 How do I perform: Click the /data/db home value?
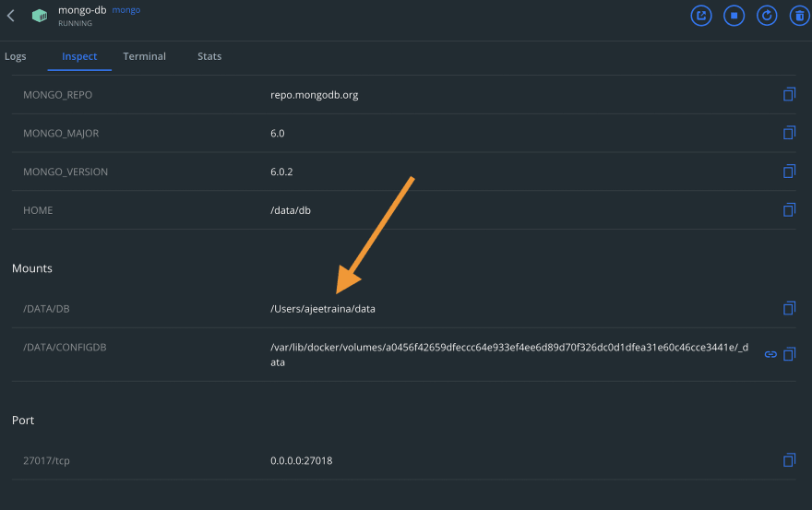pos(291,210)
